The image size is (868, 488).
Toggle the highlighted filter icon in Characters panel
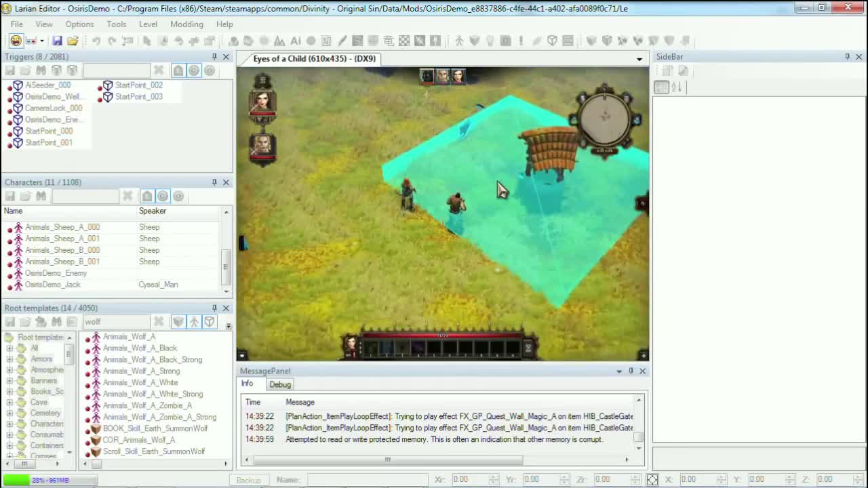[163, 196]
